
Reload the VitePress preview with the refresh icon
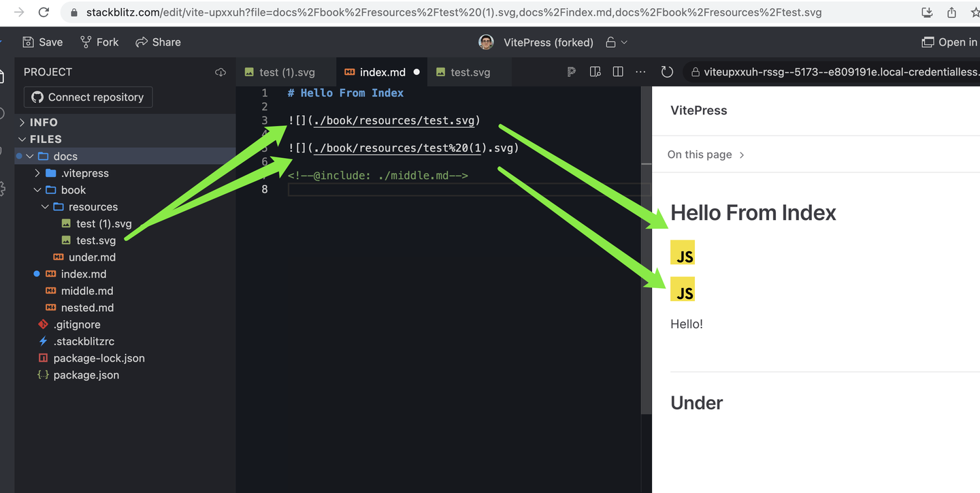pos(666,71)
